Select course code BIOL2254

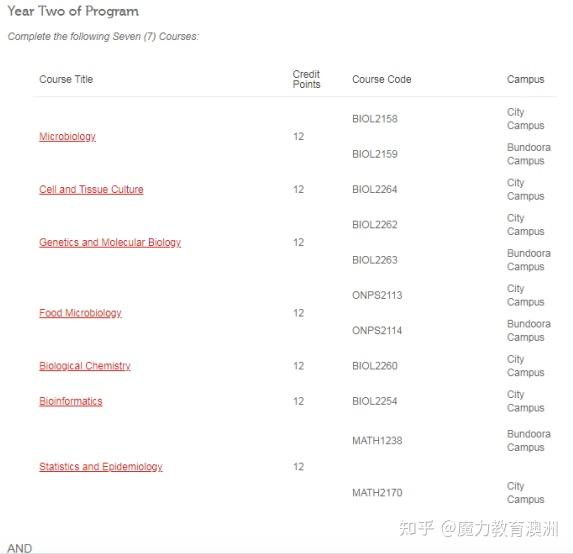click(x=375, y=401)
